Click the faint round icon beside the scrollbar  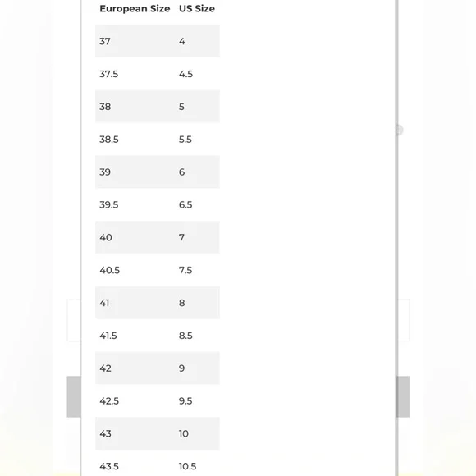[400, 130]
